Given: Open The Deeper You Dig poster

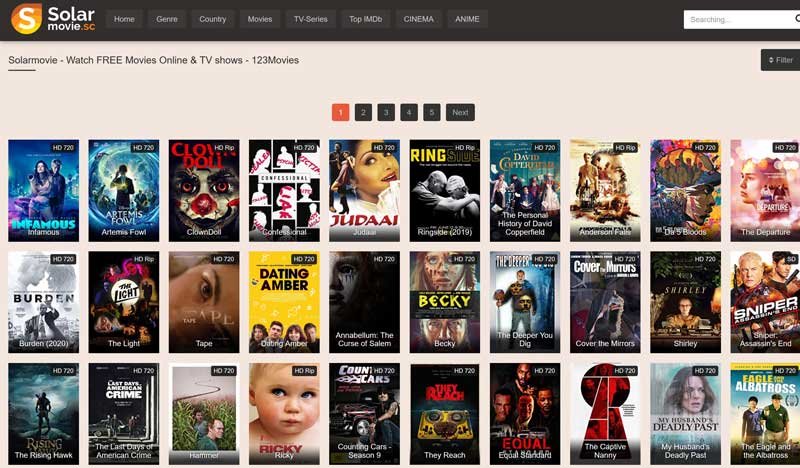Looking at the screenshot, I should coord(525,302).
